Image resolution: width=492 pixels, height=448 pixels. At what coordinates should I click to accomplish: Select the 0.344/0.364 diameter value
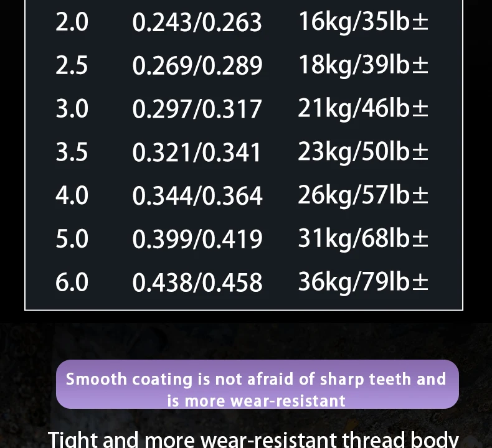(x=197, y=195)
